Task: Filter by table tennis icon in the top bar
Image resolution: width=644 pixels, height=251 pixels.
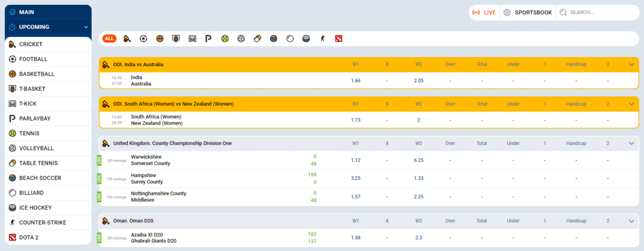Action: [x=258, y=39]
